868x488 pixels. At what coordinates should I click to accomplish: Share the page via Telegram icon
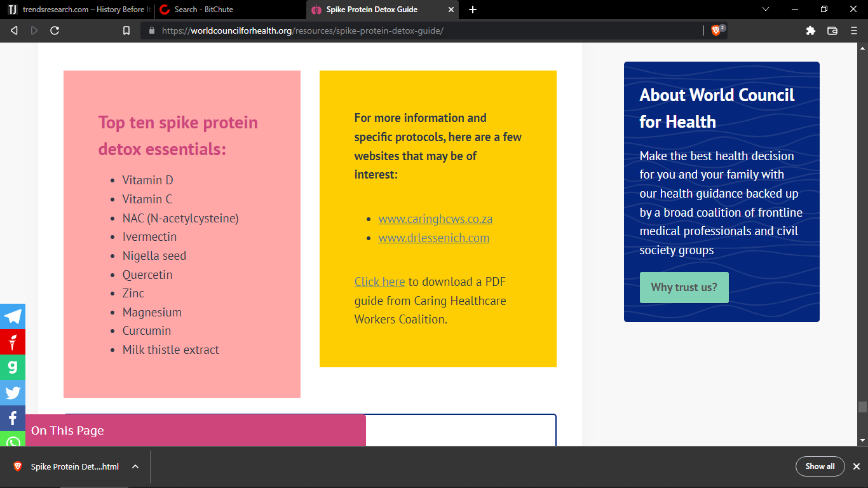[x=13, y=316]
